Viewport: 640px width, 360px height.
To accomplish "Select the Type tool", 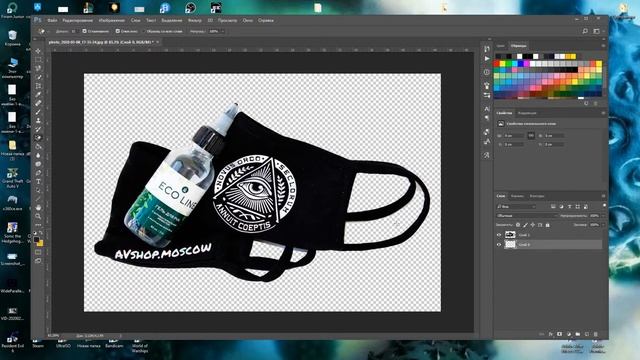I will pos(38,181).
